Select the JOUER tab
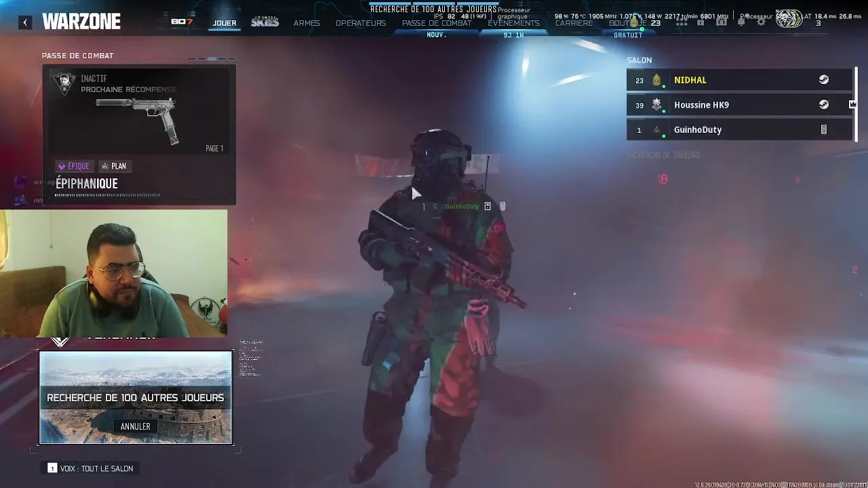 [x=224, y=23]
